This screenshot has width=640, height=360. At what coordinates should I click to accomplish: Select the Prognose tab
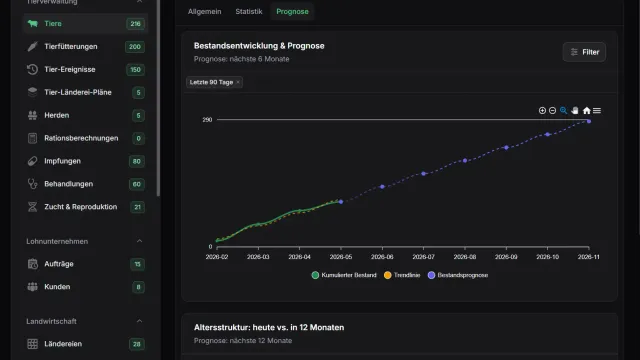[x=292, y=11]
